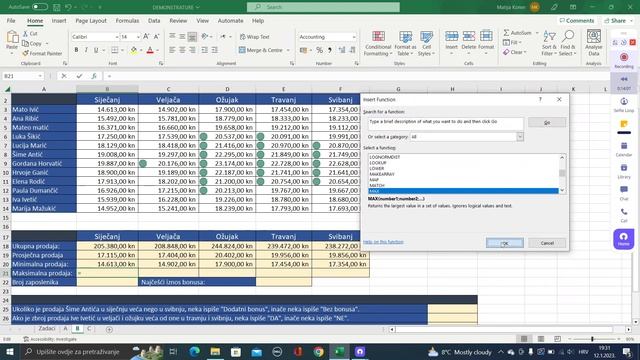The image size is (640, 360).
Task: Click the Search box in title bar
Action: 323,7
